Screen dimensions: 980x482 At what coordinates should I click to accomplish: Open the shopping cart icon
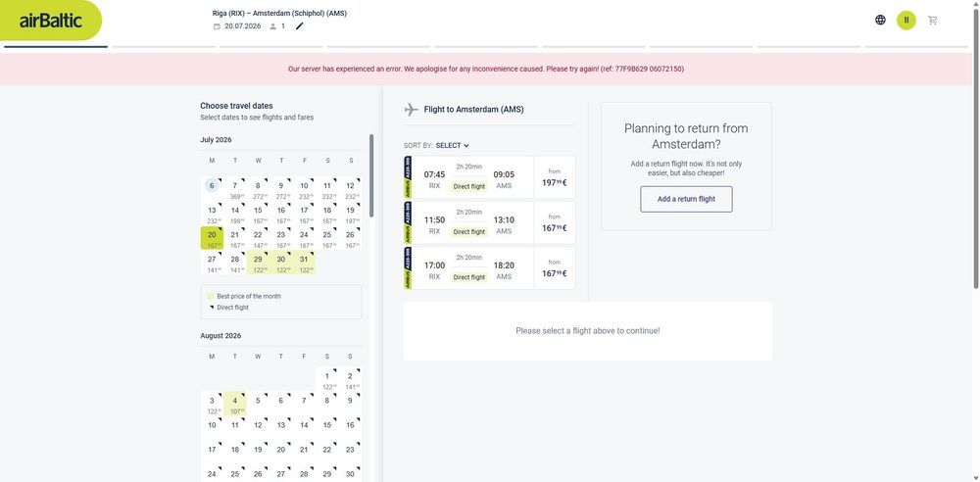tap(933, 20)
